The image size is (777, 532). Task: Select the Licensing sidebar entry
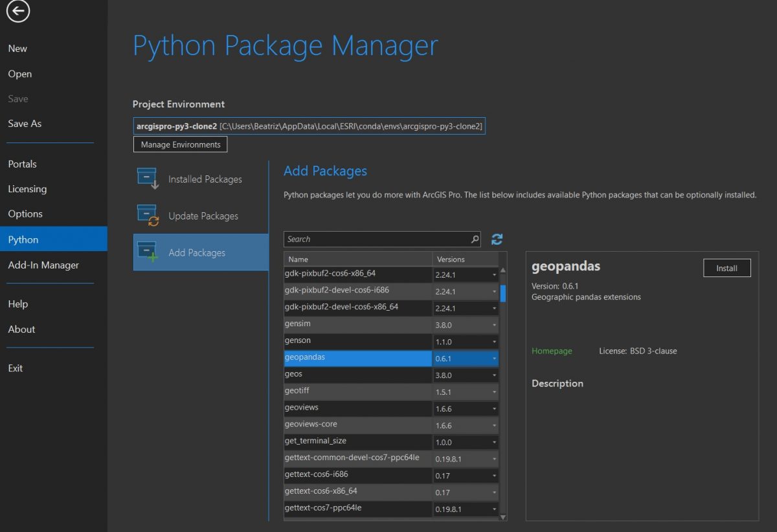(x=27, y=189)
